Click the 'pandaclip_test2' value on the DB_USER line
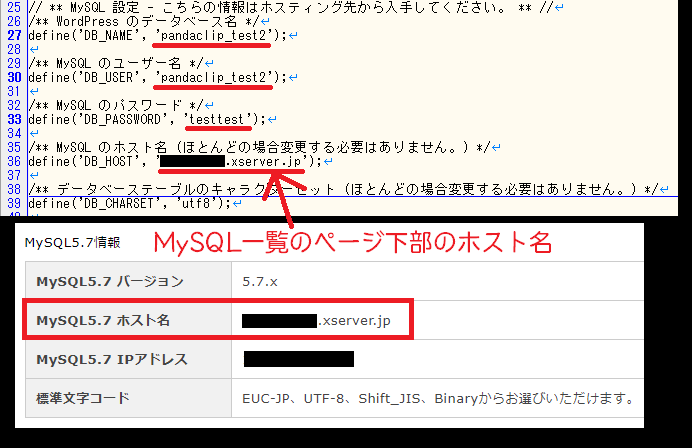The width and height of the screenshot is (692, 448). point(214,77)
